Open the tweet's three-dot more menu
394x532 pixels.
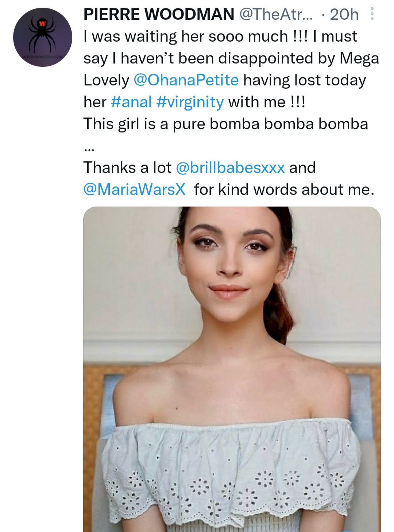coord(372,14)
